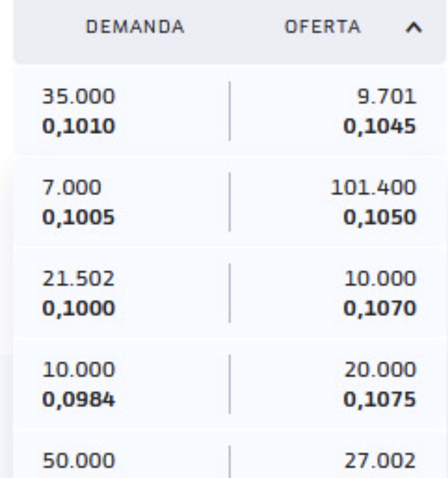The width and height of the screenshot is (448, 478).
Task: Click offer price 0,1070
Action: (379, 309)
